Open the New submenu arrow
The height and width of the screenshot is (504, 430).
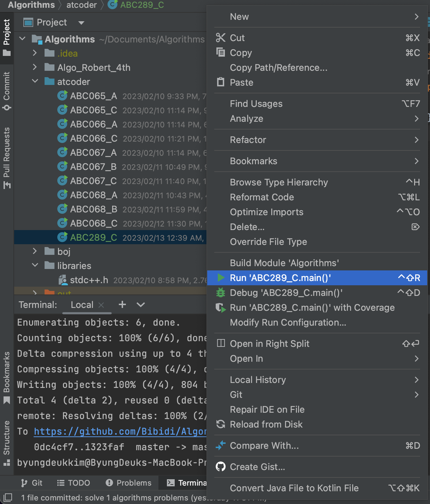[x=417, y=17]
